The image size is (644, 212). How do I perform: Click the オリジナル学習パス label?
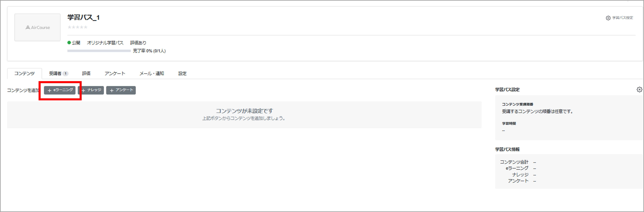point(105,43)
